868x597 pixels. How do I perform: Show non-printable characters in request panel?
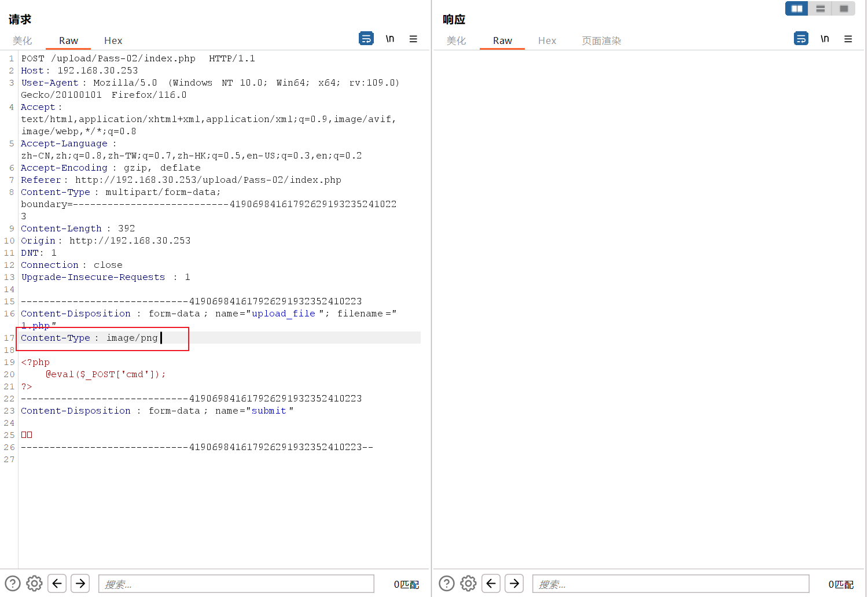click(390, 39)
